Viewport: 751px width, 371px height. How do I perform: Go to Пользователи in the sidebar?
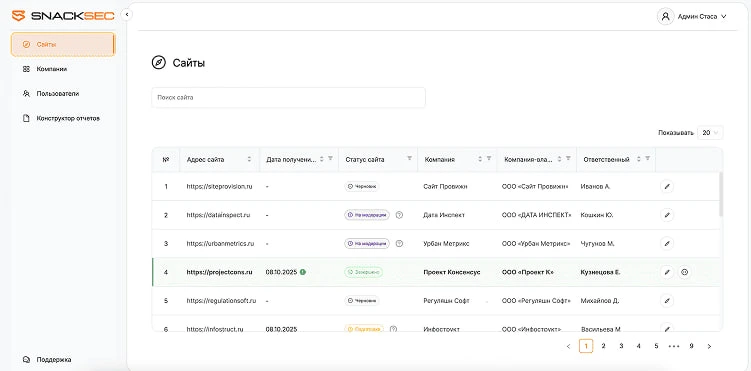[x=63, y=94]
